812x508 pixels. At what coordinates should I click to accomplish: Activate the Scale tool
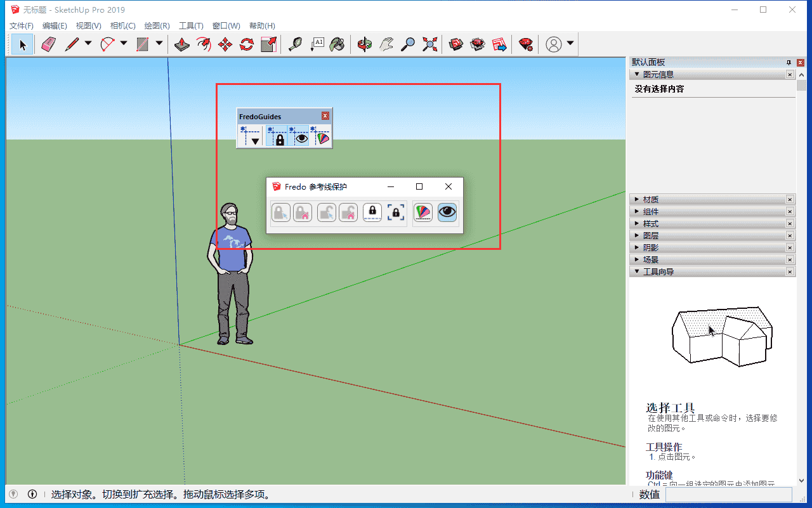click(268, 44)
